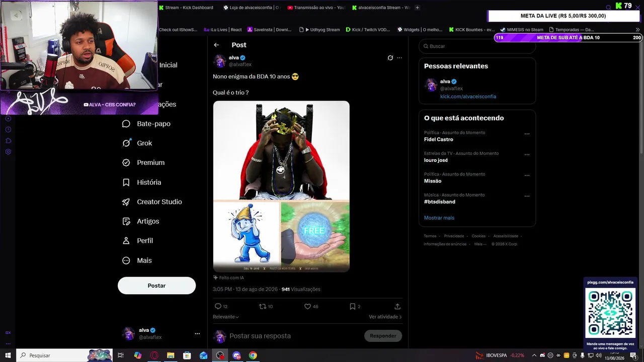
Task: Open options for Missão trend
Action: [527, 175]
